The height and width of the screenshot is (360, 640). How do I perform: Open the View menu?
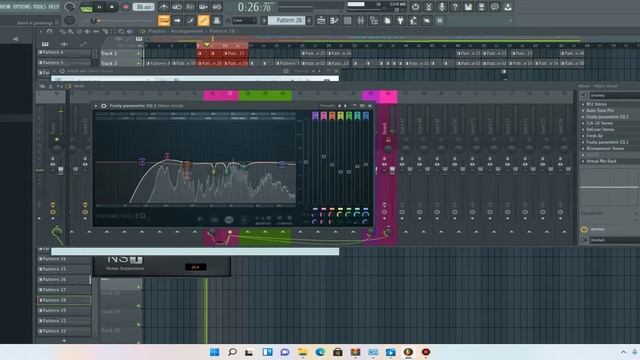pyautogui.click(x=6, y=7)
